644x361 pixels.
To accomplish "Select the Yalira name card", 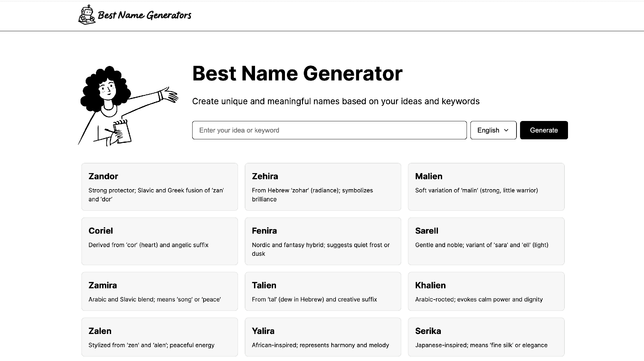I will click(323, 337).
